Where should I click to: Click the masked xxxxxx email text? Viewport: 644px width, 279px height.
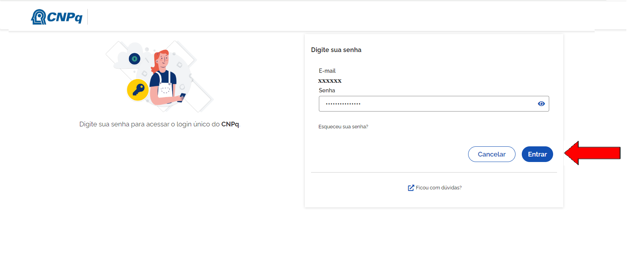click(x=330, y=81)
